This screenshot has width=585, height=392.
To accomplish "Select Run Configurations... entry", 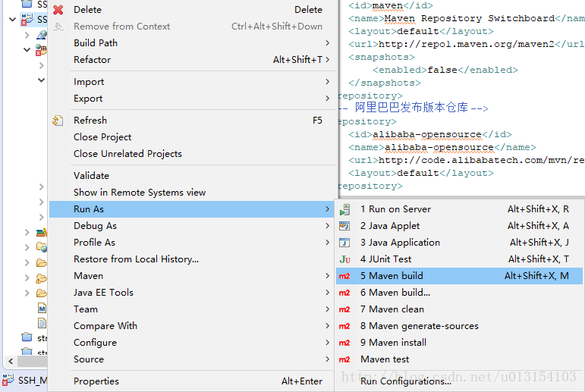I will click(x=459, y=381).
